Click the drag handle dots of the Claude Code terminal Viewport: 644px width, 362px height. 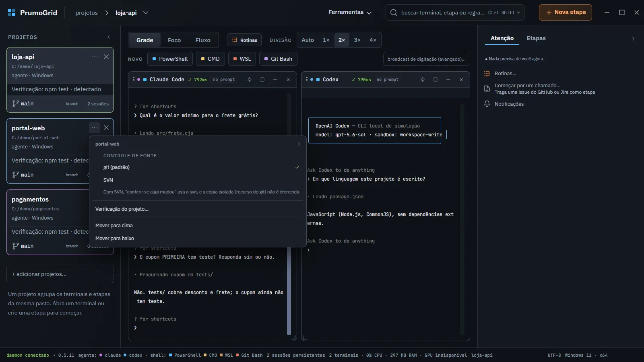[x=134, y=80]
